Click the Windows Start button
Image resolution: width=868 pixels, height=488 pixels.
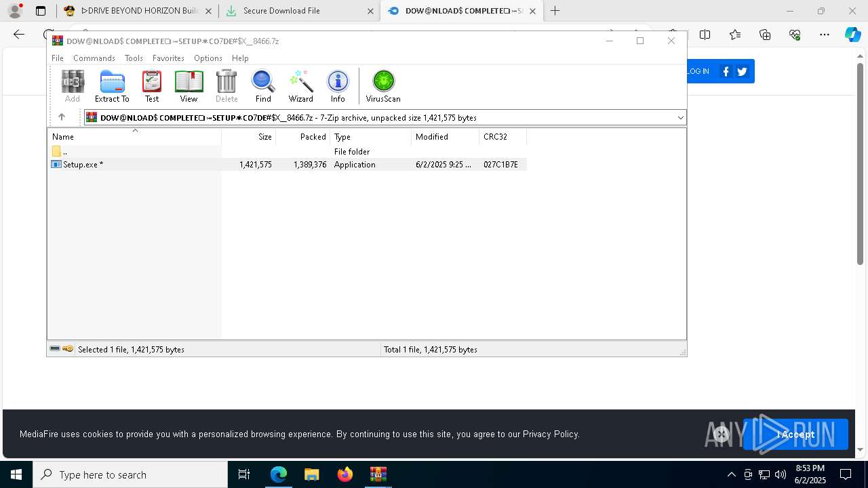pos(16,474)
